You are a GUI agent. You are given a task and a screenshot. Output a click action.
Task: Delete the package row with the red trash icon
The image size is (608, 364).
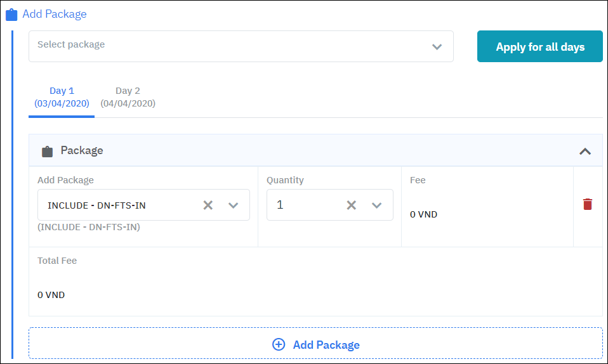point(588,204)
